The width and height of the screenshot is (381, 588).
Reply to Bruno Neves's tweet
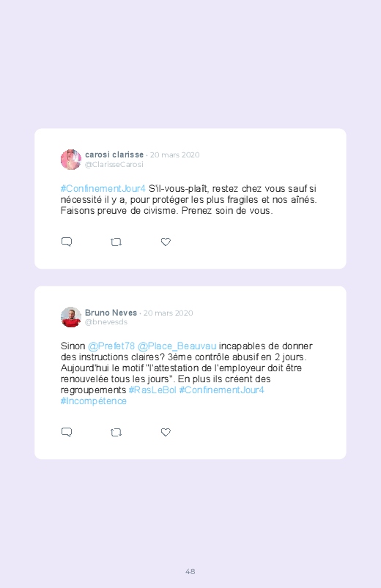click(x=67, y=432)
